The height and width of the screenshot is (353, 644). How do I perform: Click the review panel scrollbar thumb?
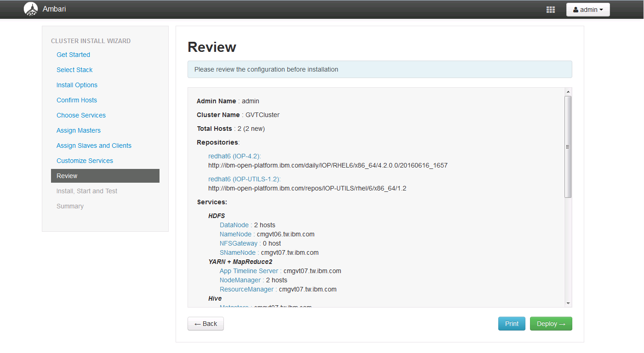(568, 147)
